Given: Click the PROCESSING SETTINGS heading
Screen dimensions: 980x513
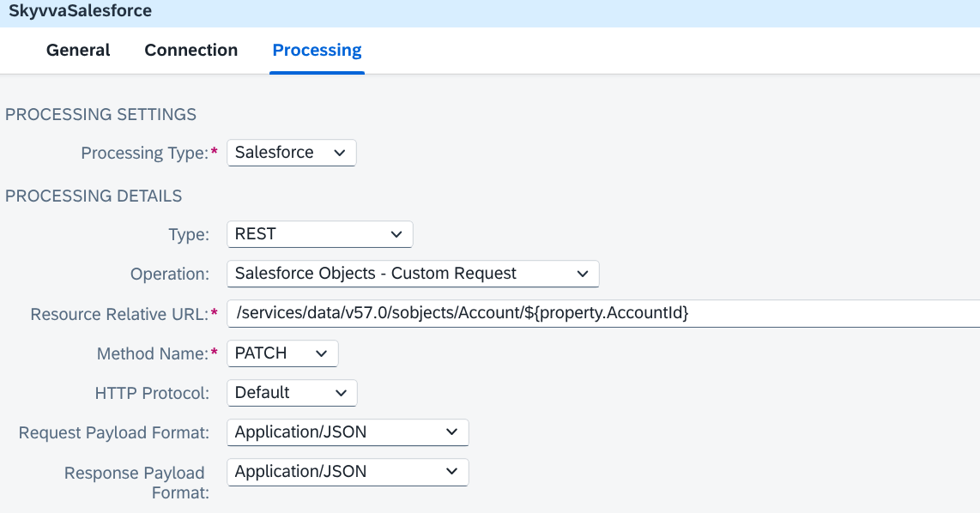Looking at the screenshot, I should click(x=100, y=114).
